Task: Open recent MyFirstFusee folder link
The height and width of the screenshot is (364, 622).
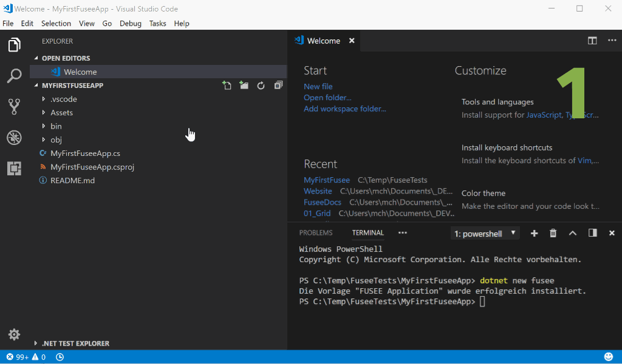Action: click(327, 180)
